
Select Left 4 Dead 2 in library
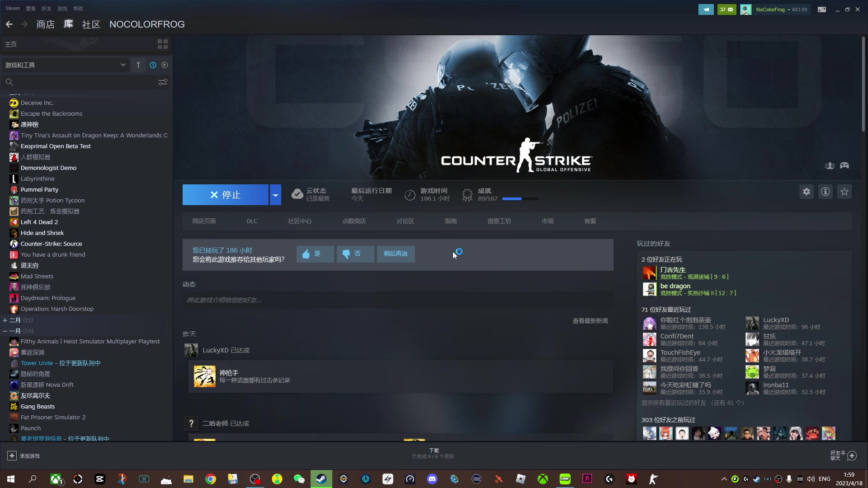click(x=39, y=222)
